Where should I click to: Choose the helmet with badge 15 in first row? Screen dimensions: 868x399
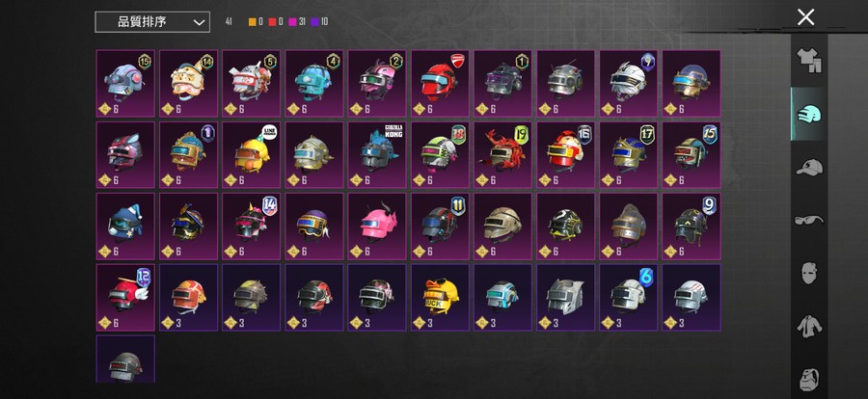click(125, 84)
